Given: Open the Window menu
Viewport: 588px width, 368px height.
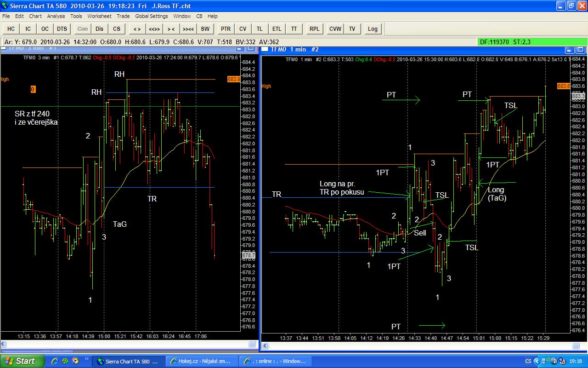Looking at the screenshot, I should pos(182,16).
